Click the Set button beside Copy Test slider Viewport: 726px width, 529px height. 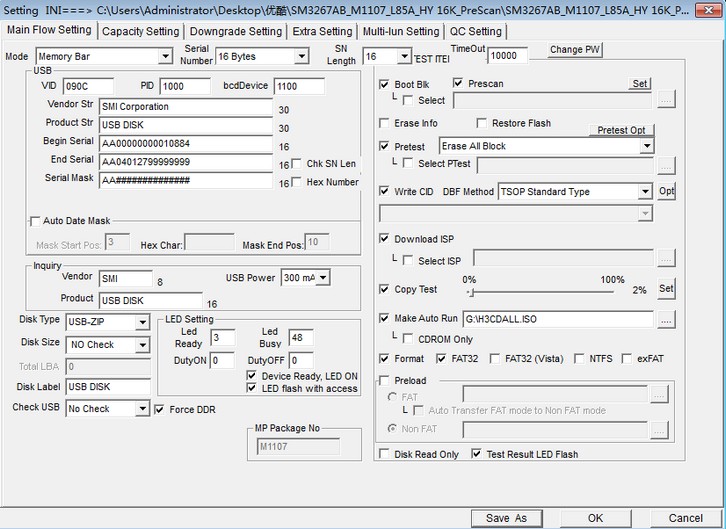click(666, 289)
